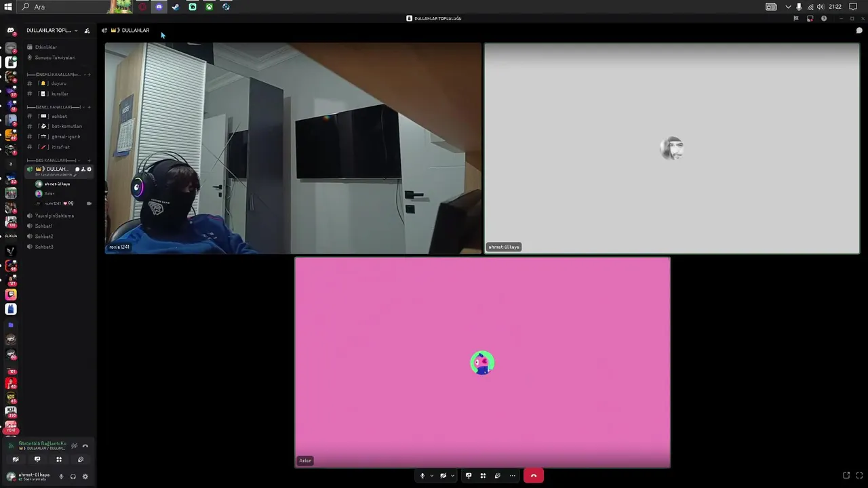Deafen headphones in user panel
The height and width of the screenshot is (488, 868).
(73, 476)
